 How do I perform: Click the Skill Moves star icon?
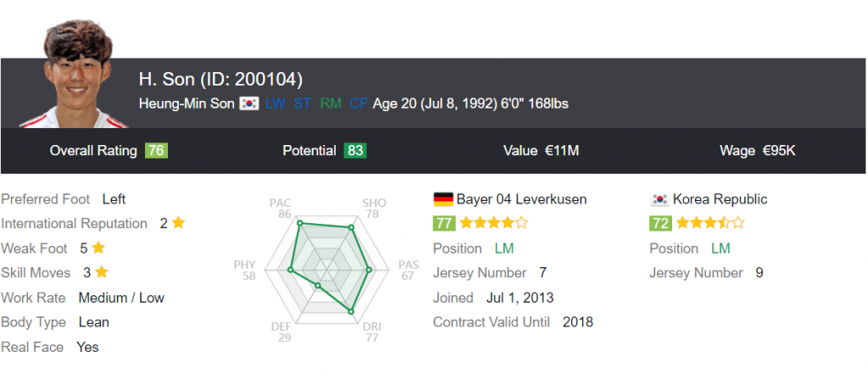tap(102, 272)
